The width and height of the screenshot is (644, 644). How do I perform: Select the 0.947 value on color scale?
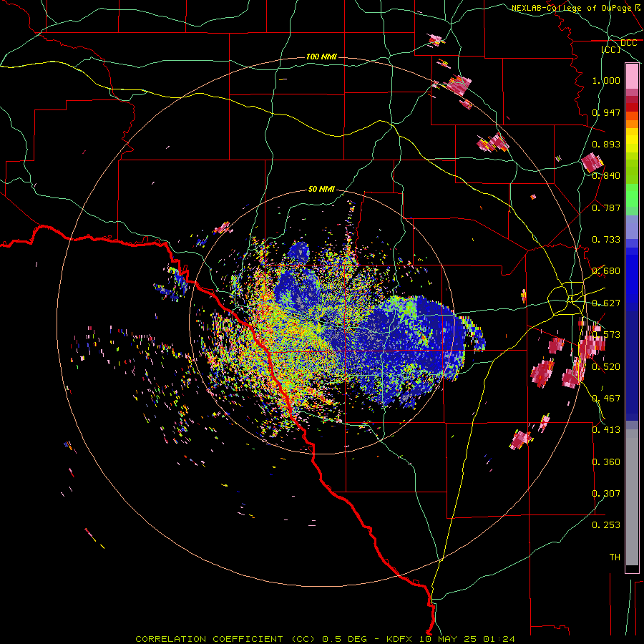click(x=606, y=112)
